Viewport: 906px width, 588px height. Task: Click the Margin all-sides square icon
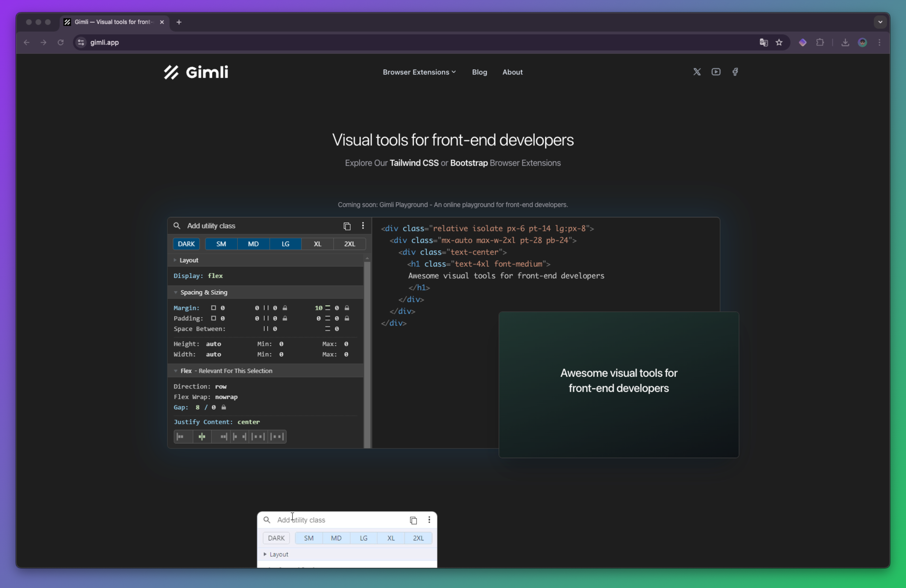pyautogui.click(x=214, y=308)
